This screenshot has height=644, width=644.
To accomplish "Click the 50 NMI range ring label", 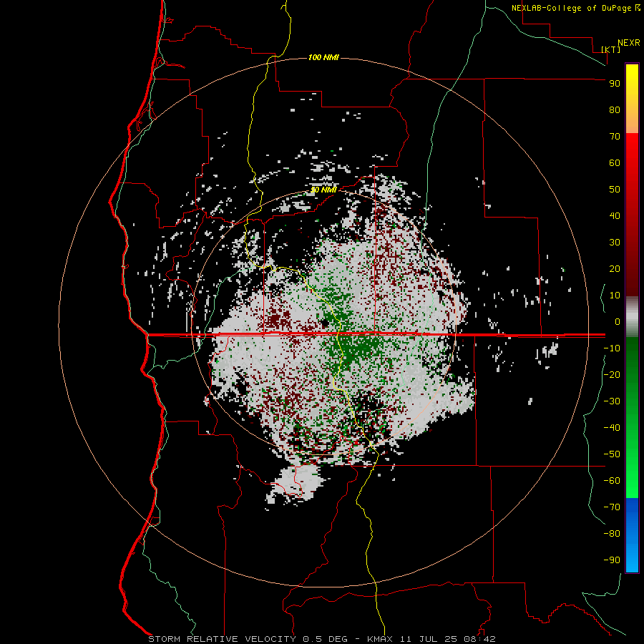I will click(x=323, y=190).
